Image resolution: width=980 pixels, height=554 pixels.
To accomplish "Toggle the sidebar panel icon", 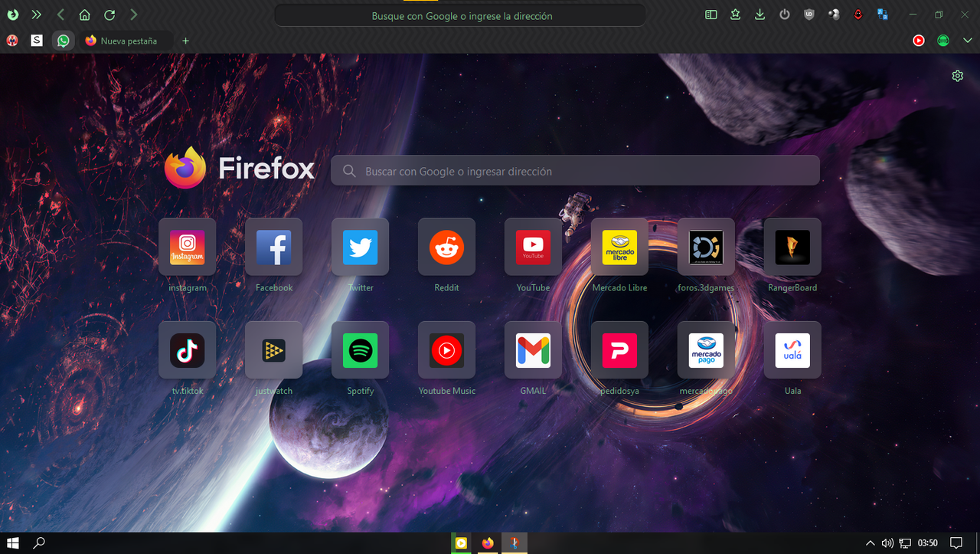I will [710, 15].
